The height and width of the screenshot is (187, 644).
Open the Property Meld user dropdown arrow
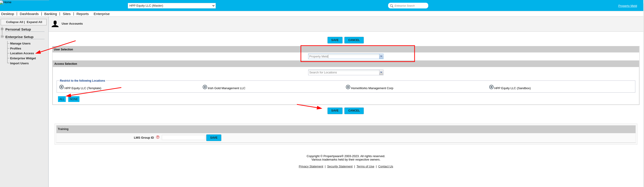[x=381, y=56]
